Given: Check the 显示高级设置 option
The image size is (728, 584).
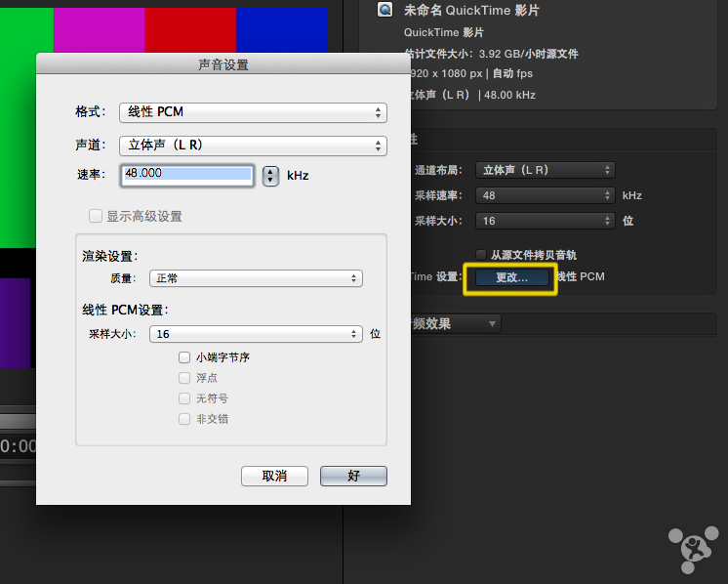Looking at the screenshot, I should coord(96,216).
